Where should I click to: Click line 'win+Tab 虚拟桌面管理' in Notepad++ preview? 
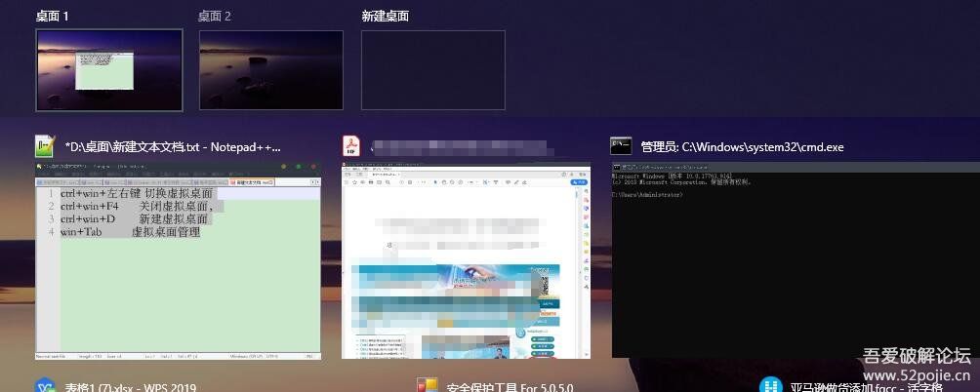pyautogui.click(x=130, y=232)
